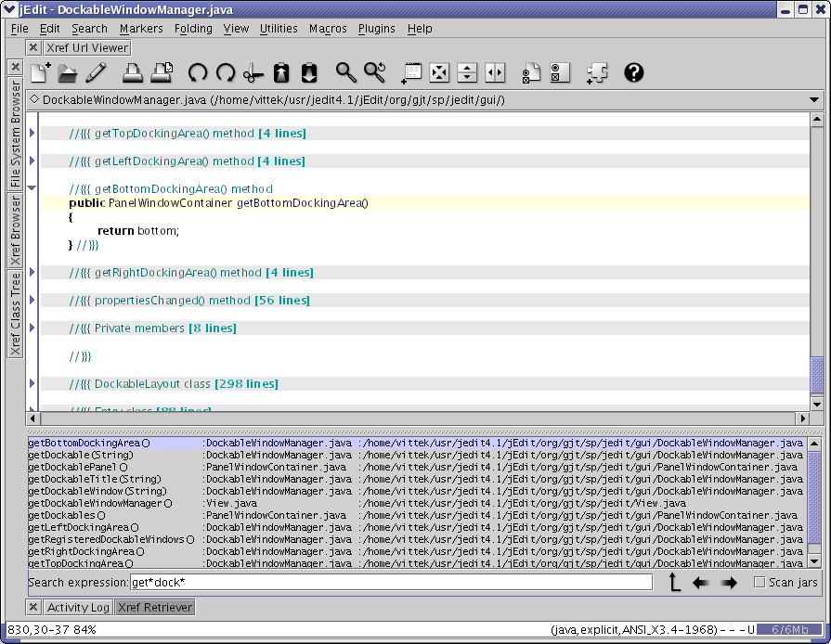The height and width of the screenshot is (644, 831).
Task: Click the Search expression input field
Action: [392, 582]
